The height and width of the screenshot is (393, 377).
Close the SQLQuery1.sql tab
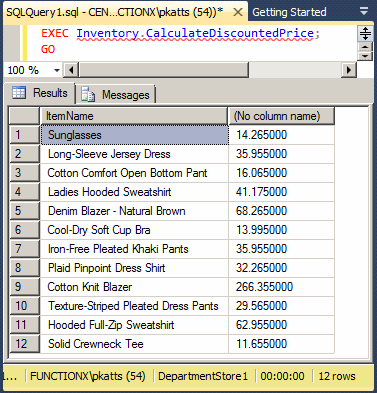click(238, 13)
